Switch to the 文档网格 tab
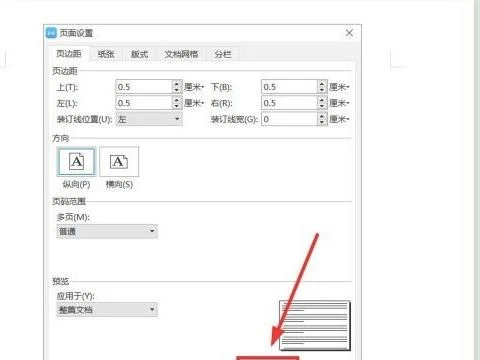Viewport: 480px width, 360px height. tap(181, 54)
